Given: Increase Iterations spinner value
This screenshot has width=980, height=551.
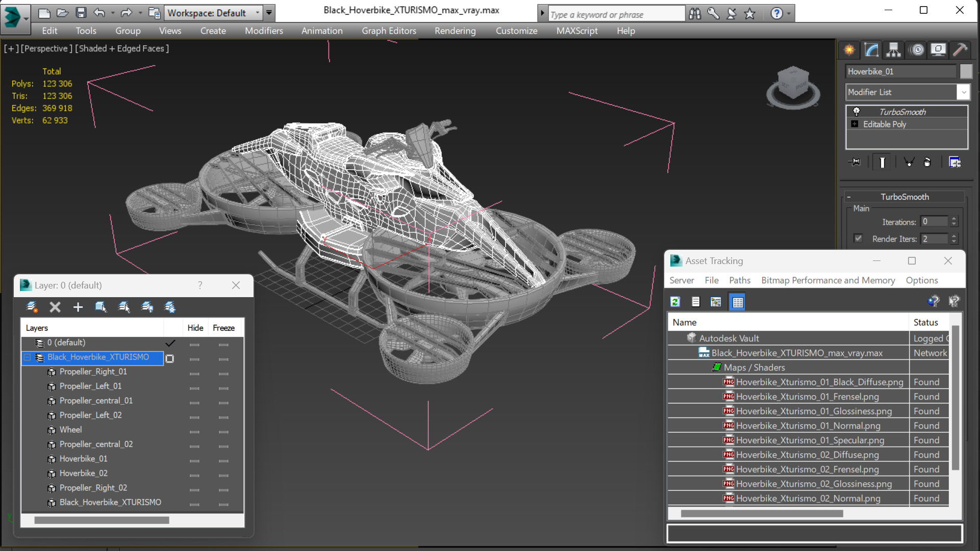Looking at the screenshot, I should (x=954, y=219).
